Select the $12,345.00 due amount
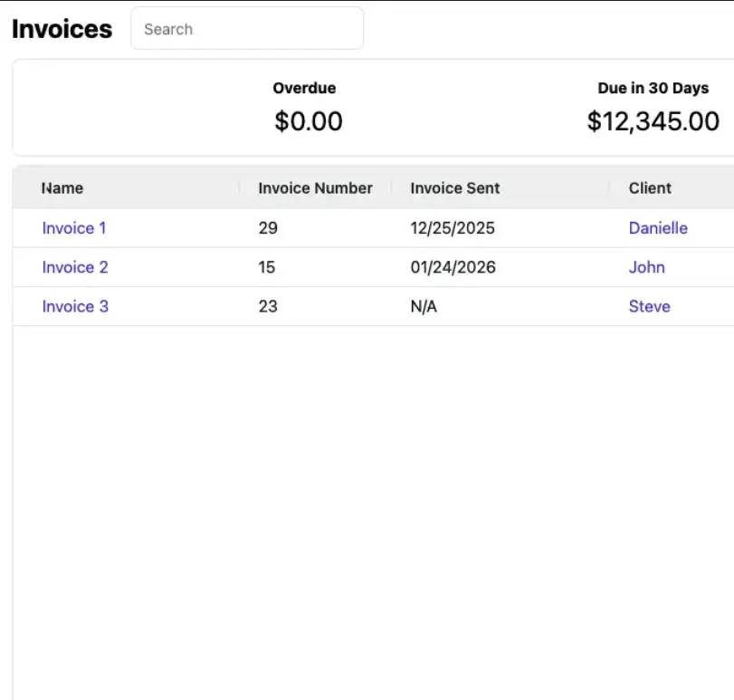Viewport: 734px width, 700px height. click(x=653, y=120)
